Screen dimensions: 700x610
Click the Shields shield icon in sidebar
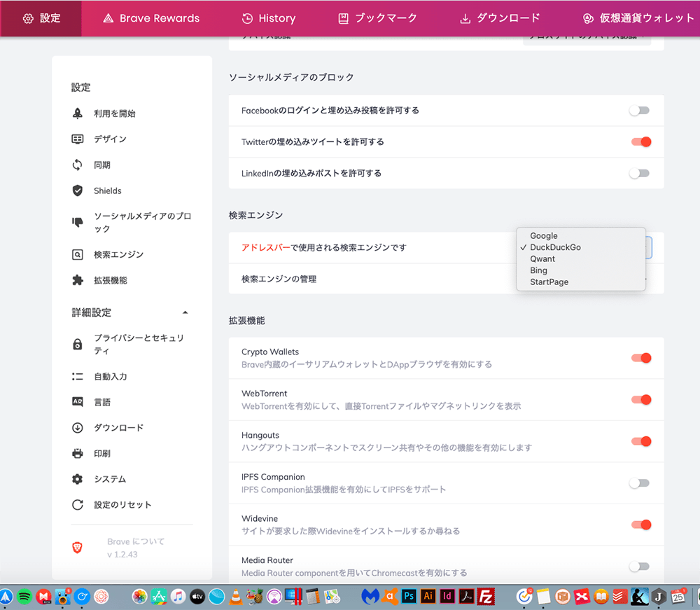point(77,190)
